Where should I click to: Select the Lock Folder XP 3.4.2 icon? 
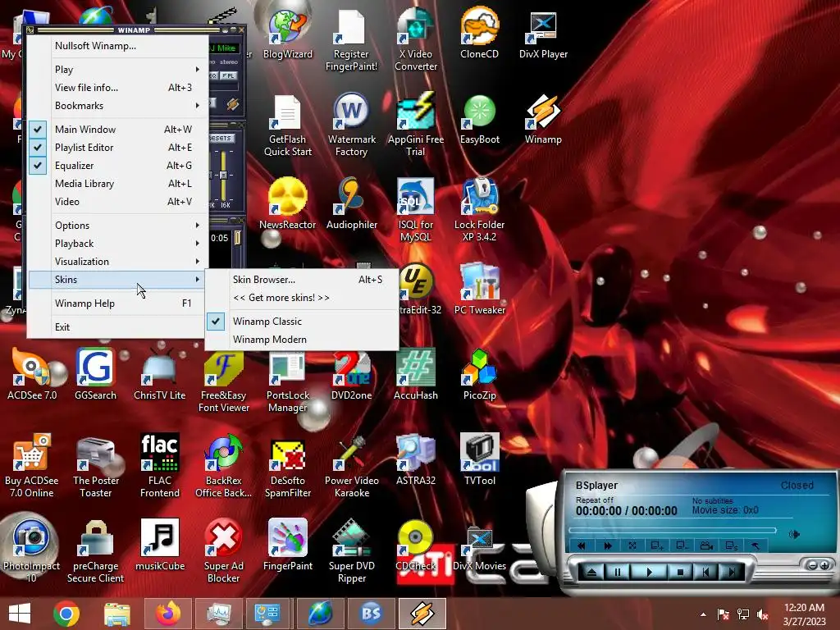[x=479, y=210]
